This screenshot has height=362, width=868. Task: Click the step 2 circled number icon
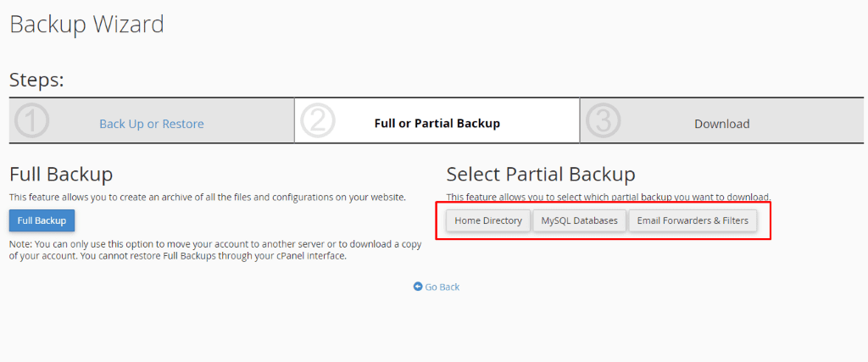point(318,121)
